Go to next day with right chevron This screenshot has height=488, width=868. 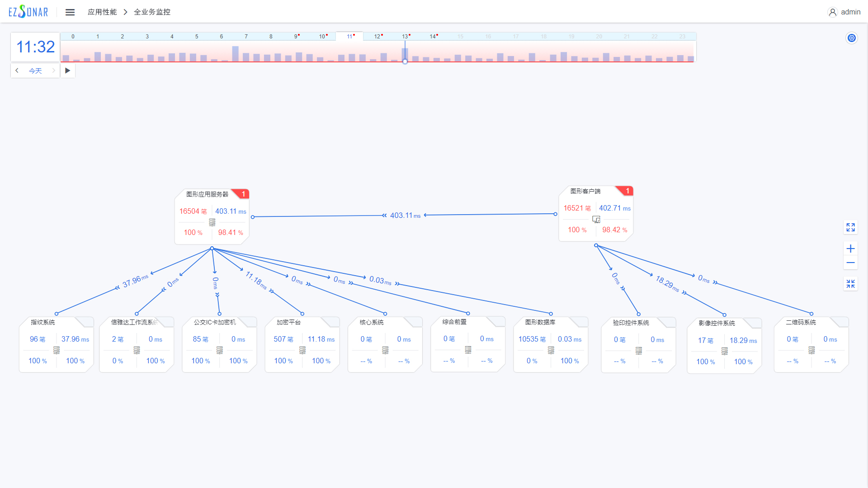53,70
